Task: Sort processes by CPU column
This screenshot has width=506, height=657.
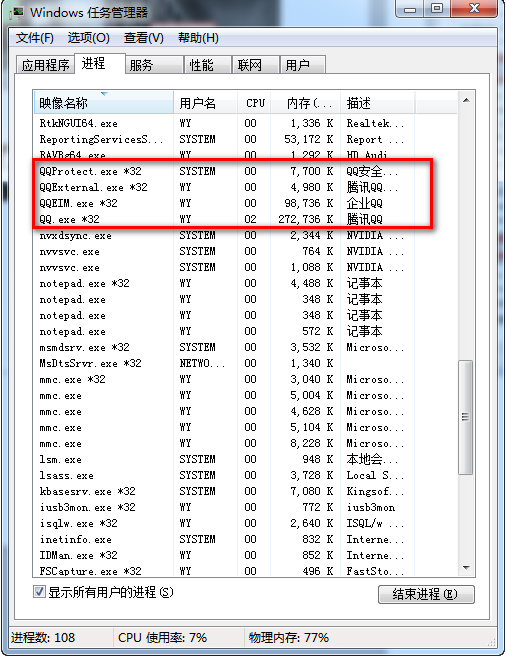Action: (x=254, y=103)
